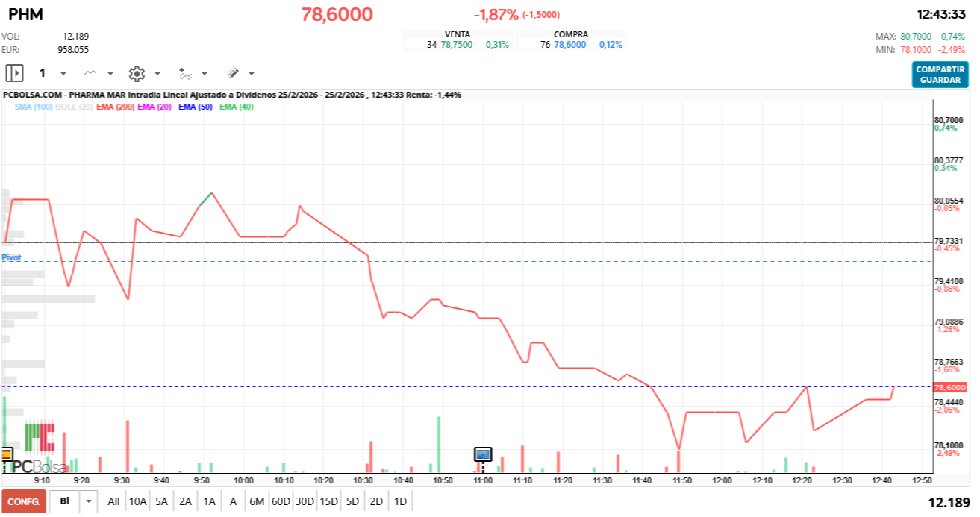Select the drawing tools pencil icon

click(232, 73)
